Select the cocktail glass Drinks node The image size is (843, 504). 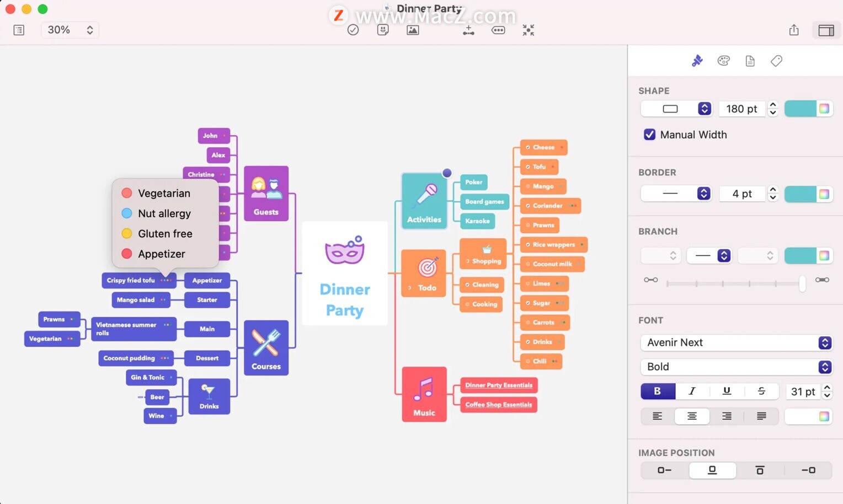(x=209, y=396)
